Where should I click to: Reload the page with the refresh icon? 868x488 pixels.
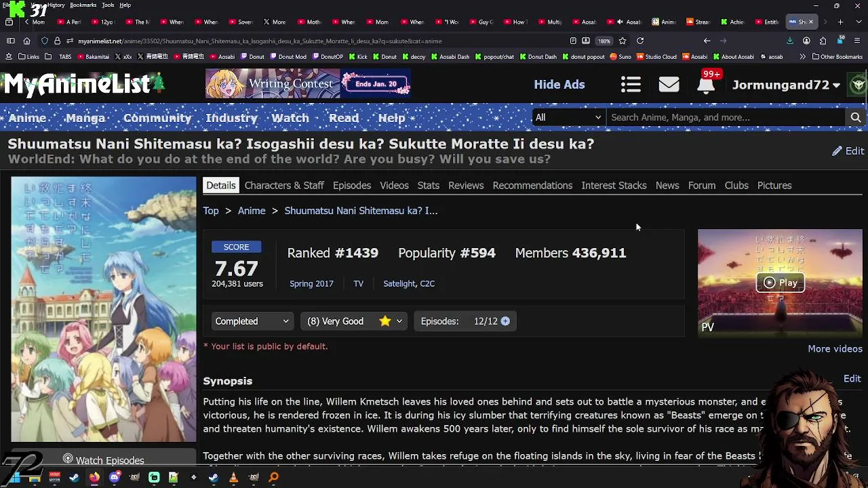pyautogui.click(x=639, y=41)
